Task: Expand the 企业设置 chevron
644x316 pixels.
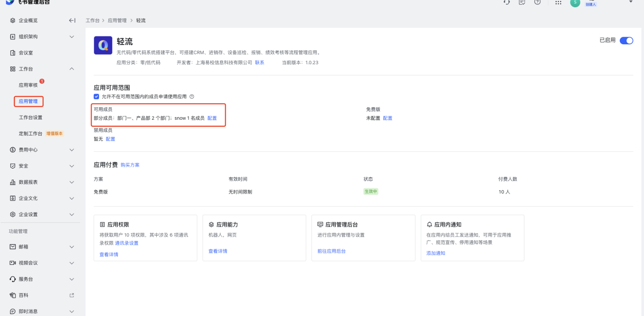Action: (x=72, y=214)
